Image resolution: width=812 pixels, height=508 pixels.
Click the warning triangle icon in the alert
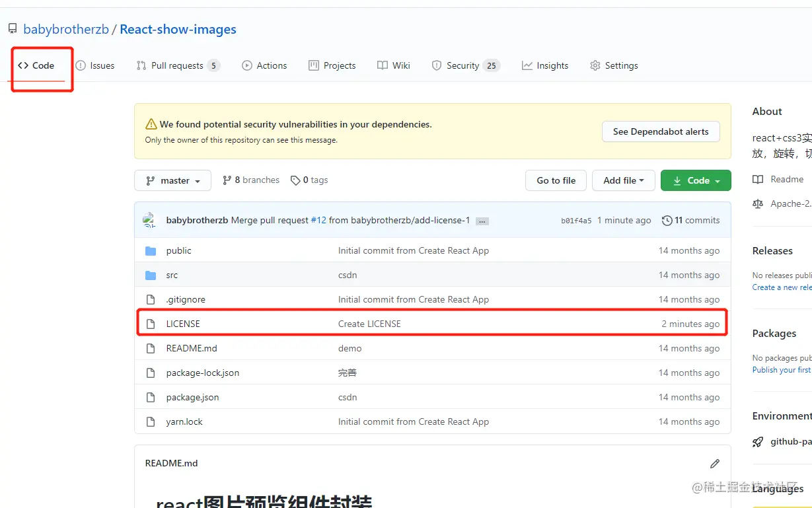point(151,124)
